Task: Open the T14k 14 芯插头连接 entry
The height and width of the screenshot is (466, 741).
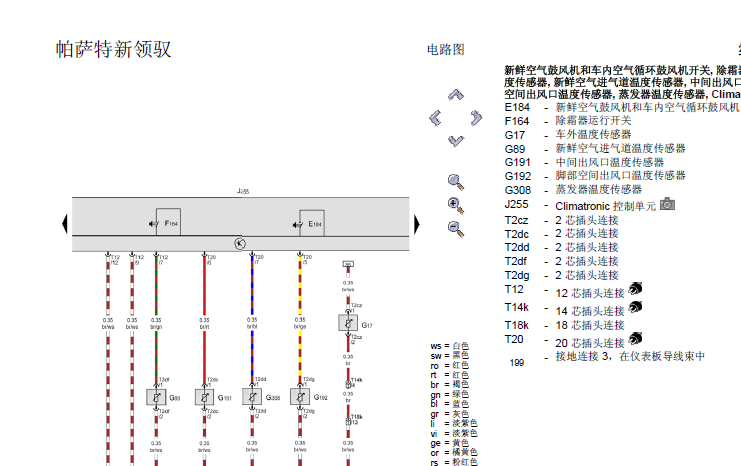Action: 564,309
